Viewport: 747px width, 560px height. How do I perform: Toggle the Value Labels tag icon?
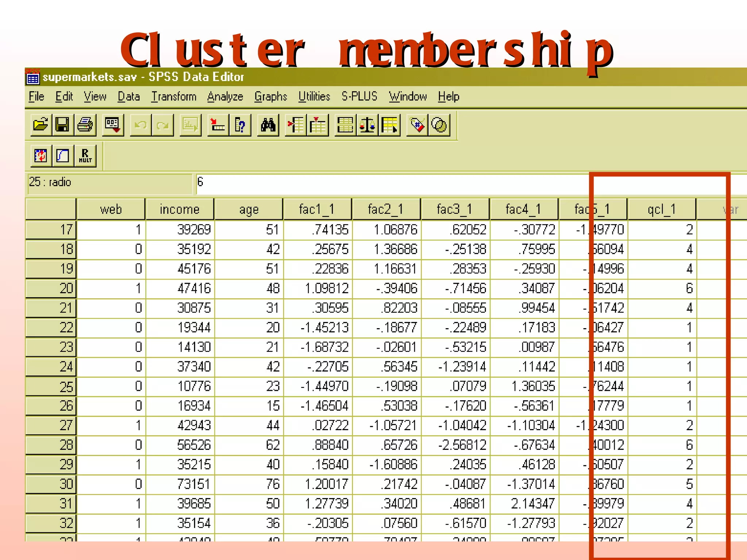pos(417,125)
